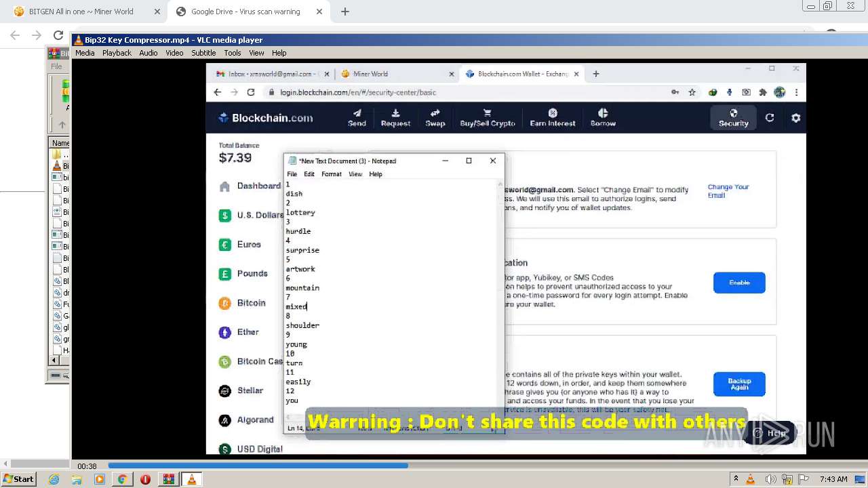This screenshot has width=868, height=488.
Task: Open the VLC Playback menu
Action: coord(117,53)
